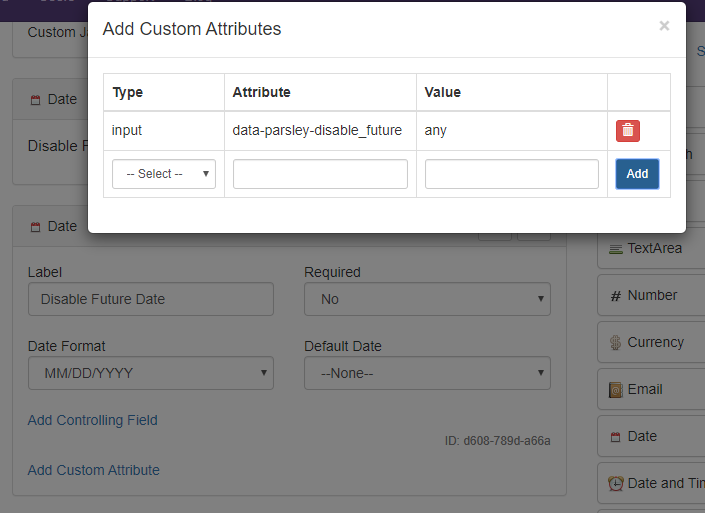Select the Currency field type button
The image size is (705, 513).
tap(655, 342)
